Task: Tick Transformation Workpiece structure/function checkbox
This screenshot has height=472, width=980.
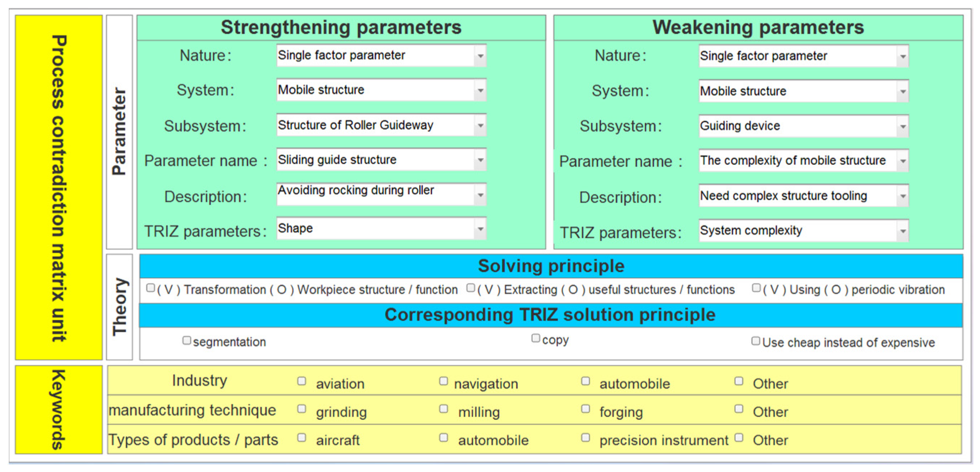Action: click(x=151, y=288)
